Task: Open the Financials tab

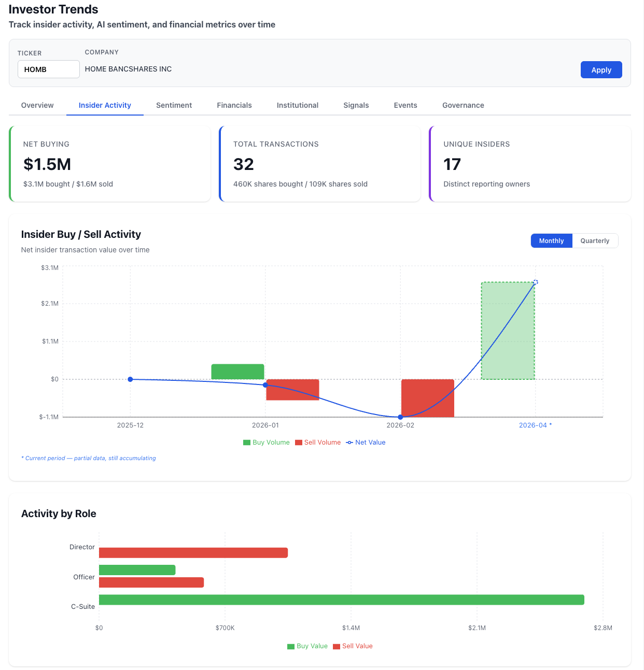Action: tap(234, 105)
